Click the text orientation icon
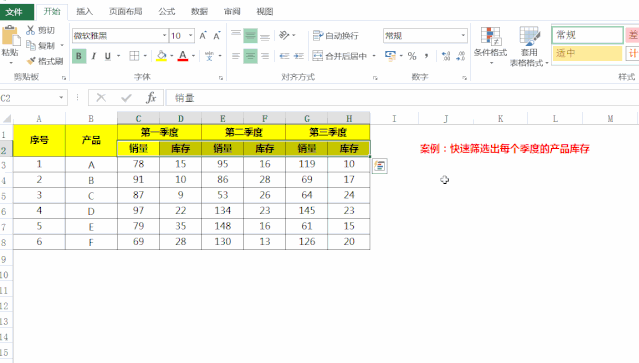The image size is (639, 363). coord(284,35)
